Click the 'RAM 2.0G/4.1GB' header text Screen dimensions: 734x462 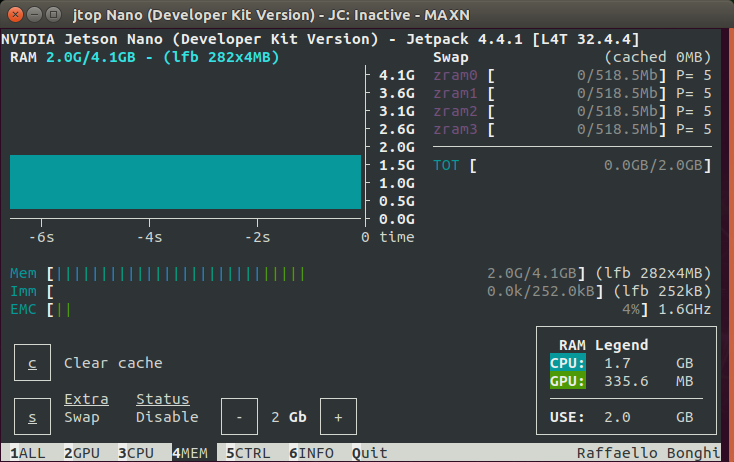[73, 57]
